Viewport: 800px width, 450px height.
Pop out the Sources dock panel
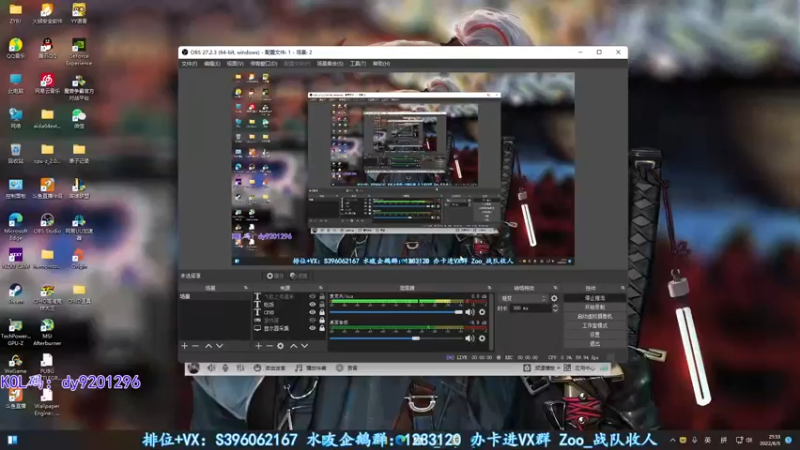click(320, 288)
